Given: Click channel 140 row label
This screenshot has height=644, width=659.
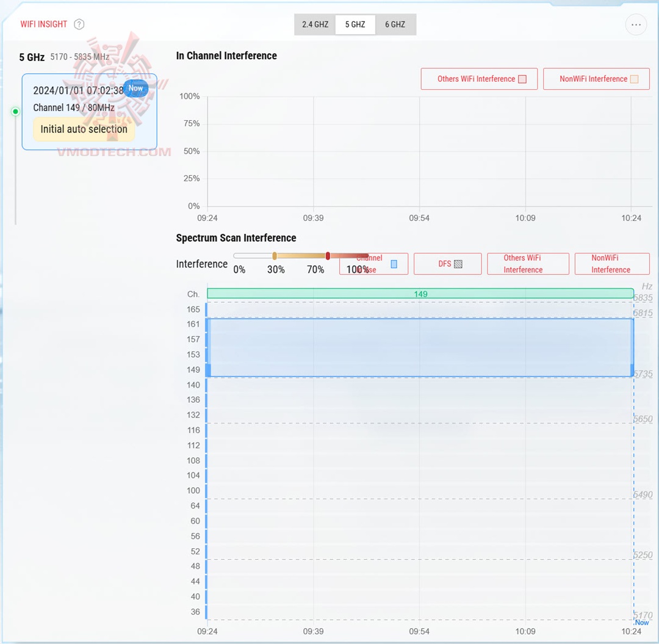Looking at the screenshot, I should [193, 385].
